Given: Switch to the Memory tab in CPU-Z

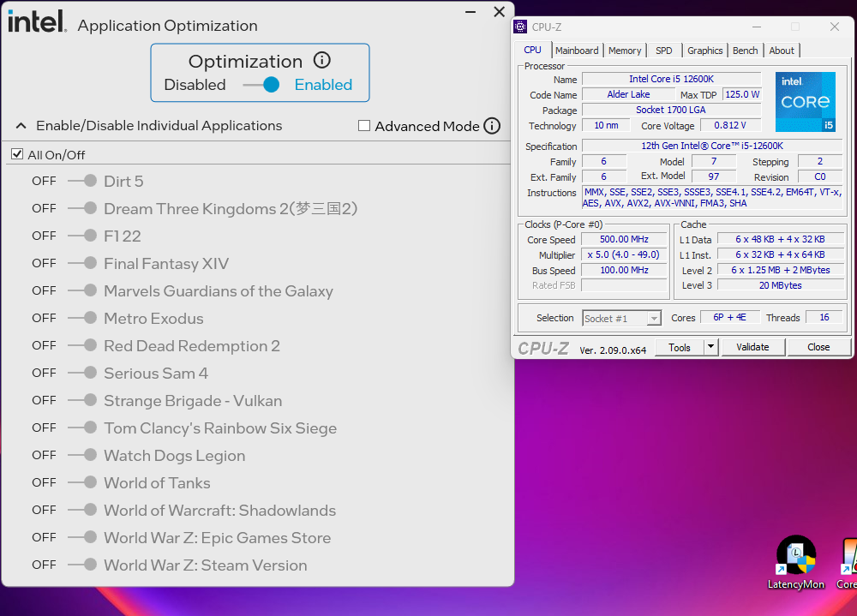Looking at the screenshot, I should (x=625, y=51).
